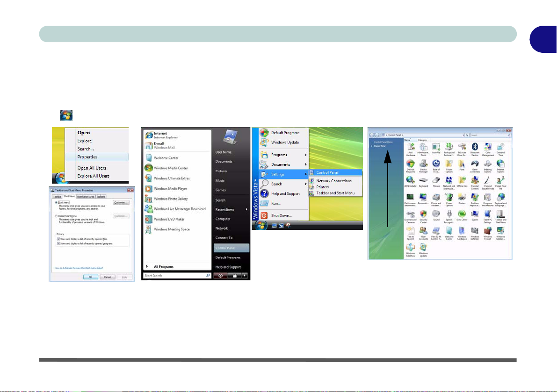Screen dimensions: 557x392
Task: Expand All Programs in Start menu
Action: (160, 267)
